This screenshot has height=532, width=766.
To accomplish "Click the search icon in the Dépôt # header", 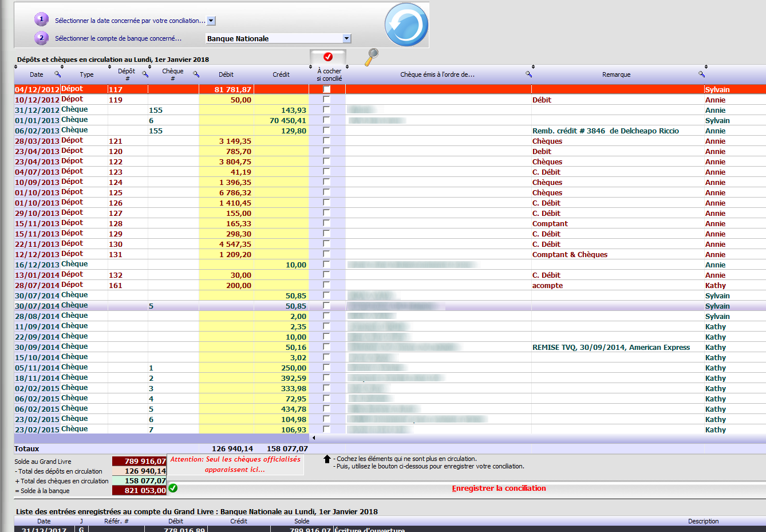I will click(145, 74).
